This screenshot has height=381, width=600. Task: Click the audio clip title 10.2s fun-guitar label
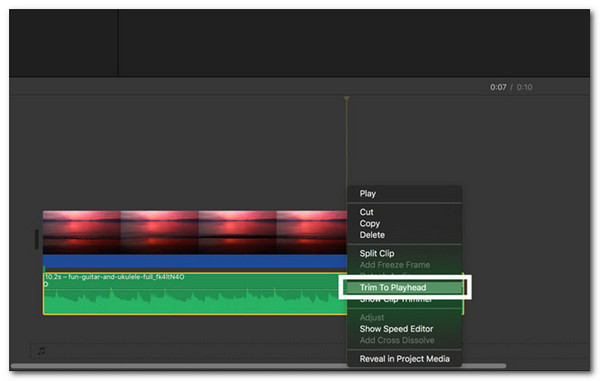tap(114, 277)
